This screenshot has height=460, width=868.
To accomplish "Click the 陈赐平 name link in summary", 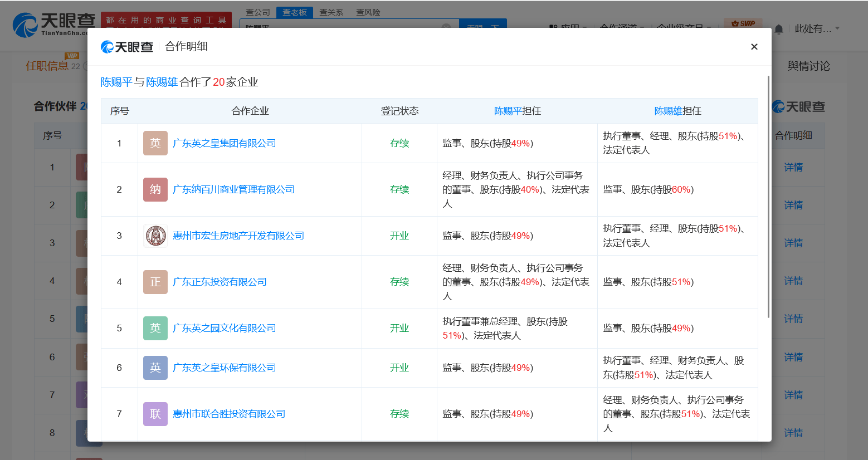I will 116,82.
